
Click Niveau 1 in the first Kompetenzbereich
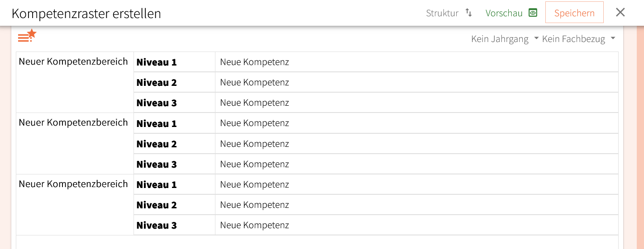point(157,62)
